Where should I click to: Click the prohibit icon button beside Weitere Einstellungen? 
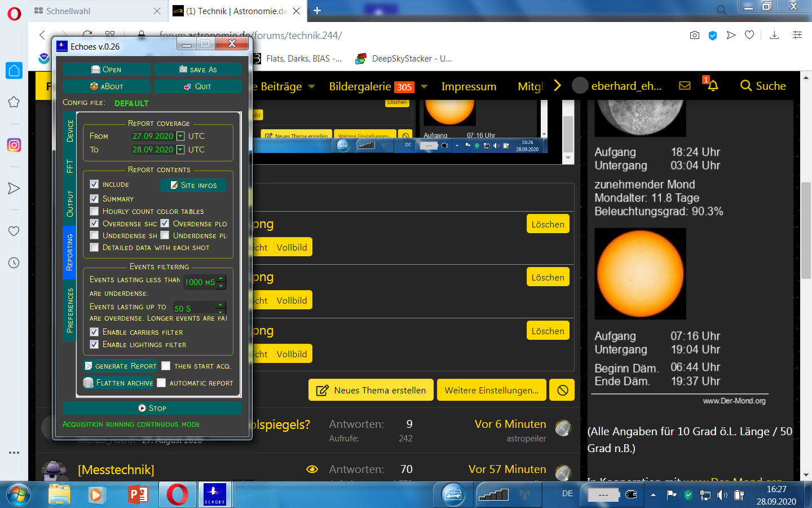point(563,390)
